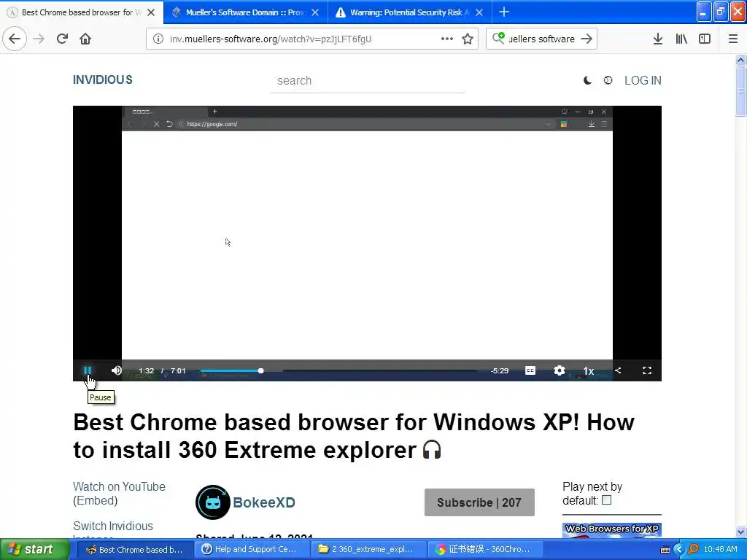747x560 pixels.
Task: Open video captions menu
Action: [x=530, y=370]
